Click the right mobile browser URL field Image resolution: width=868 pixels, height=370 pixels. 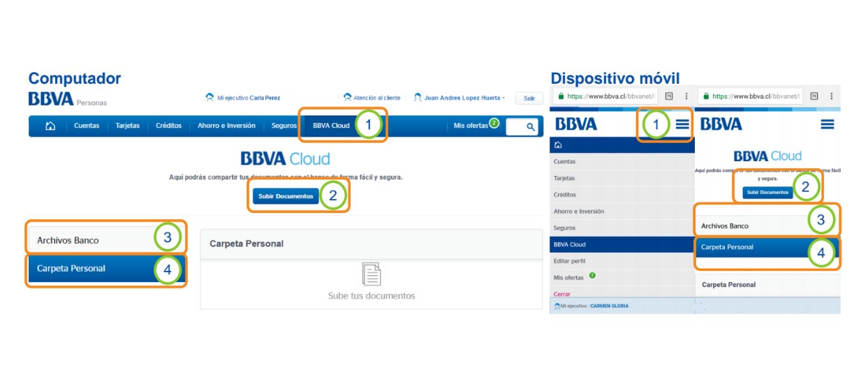750,96
